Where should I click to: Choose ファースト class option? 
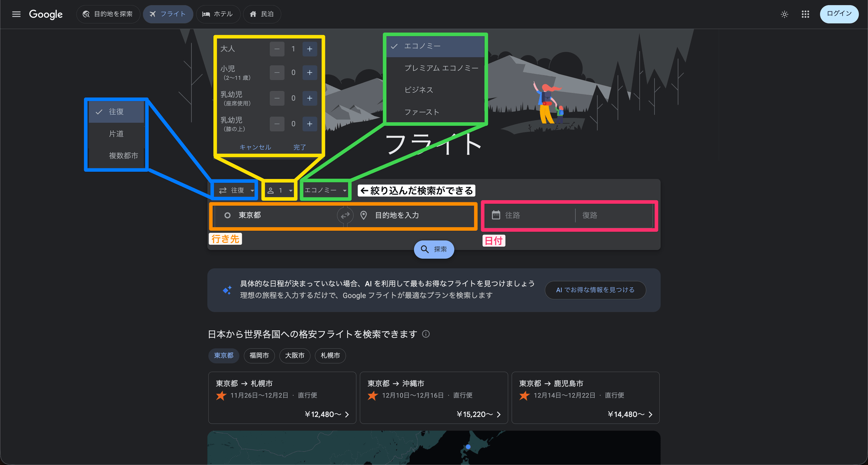tap(436, 112)
